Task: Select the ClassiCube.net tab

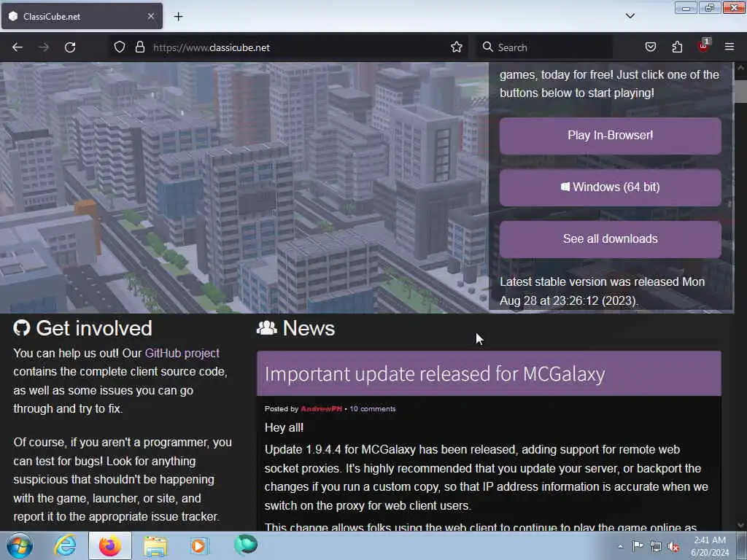Action: click(82, 16)
